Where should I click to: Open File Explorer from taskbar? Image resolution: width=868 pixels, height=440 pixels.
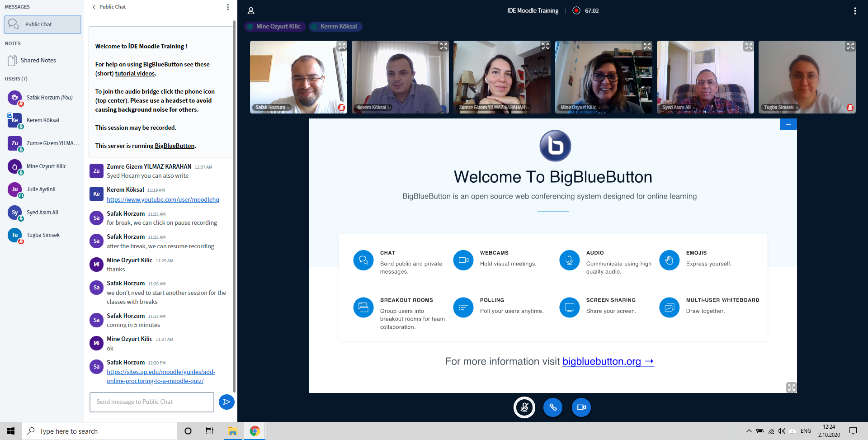click(232, 431)
